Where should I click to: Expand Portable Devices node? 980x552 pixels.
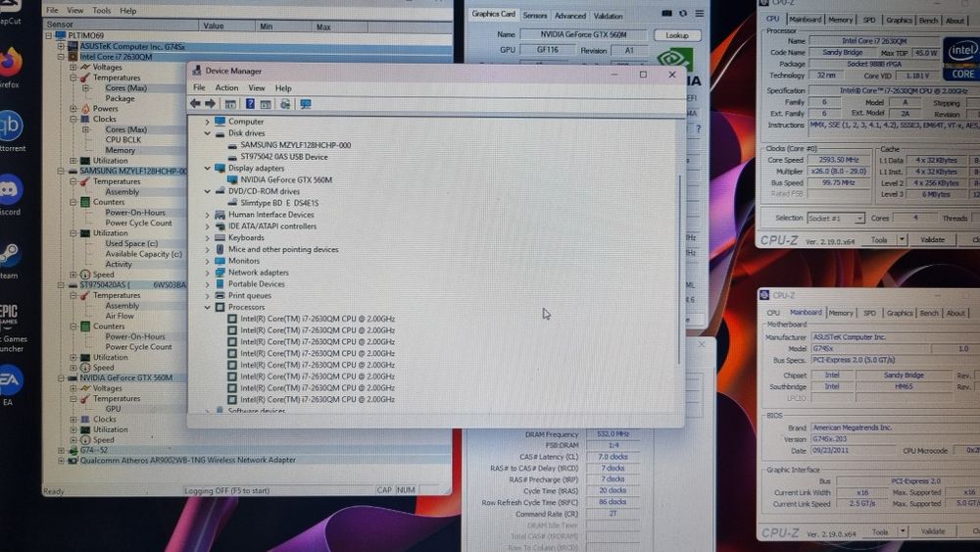click(x=208, y=284)
